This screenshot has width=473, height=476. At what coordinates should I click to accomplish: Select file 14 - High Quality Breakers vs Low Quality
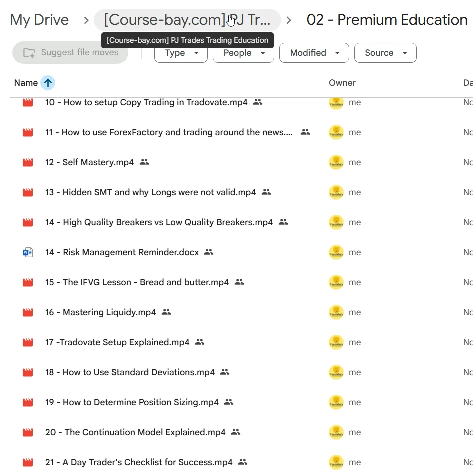(159, 223)
